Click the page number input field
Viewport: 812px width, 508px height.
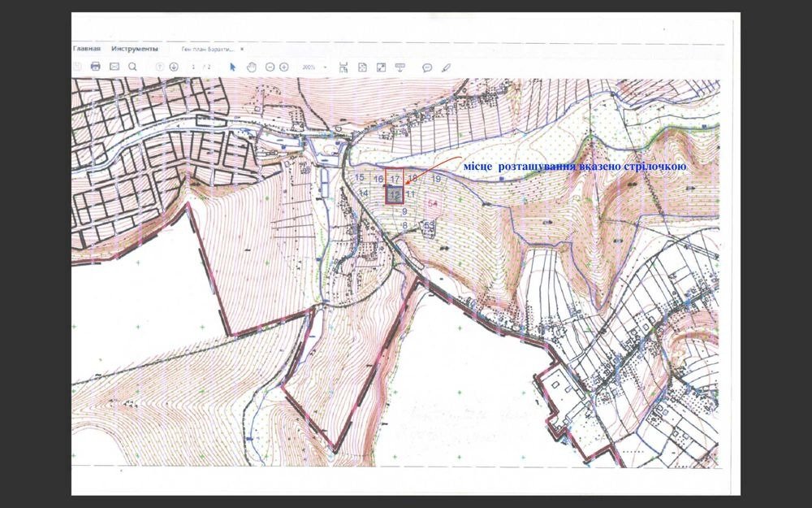pyautogui.click(x=192, y=67)
